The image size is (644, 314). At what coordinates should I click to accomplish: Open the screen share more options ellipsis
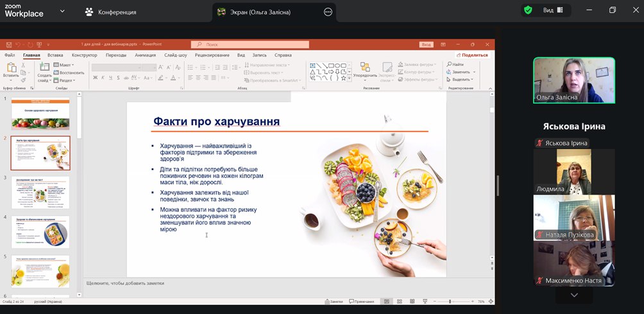click(328, 12)
